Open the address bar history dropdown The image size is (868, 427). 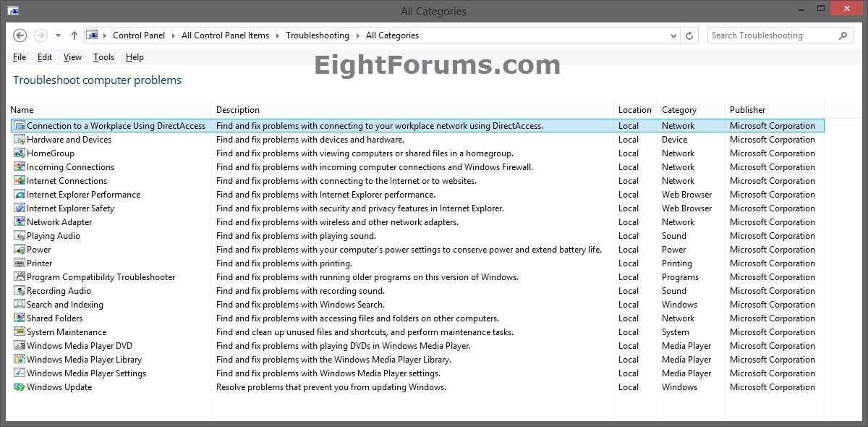[675, 35]
